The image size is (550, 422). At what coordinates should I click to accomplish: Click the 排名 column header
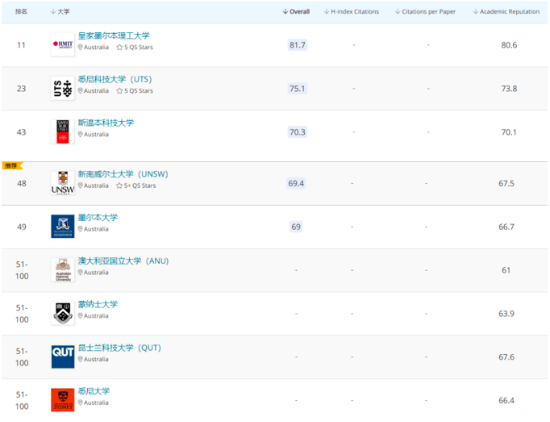pyautogui.click(x=21, y=12)
